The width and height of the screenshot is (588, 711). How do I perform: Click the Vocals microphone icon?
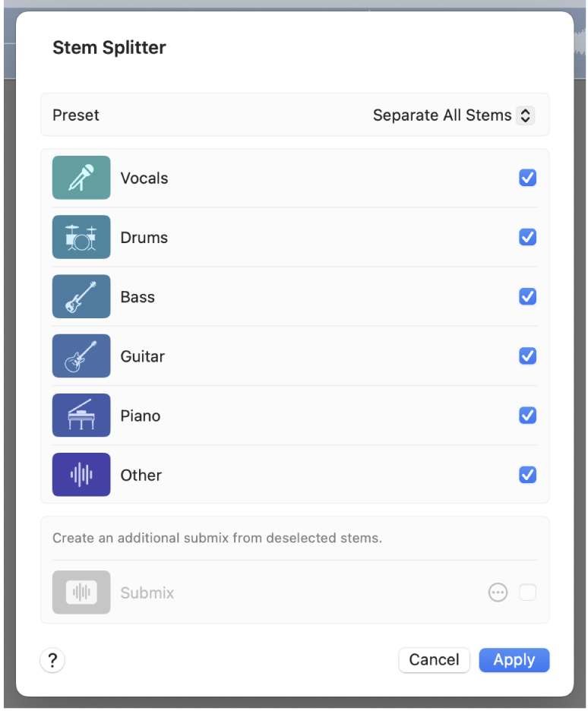[81, 178]
